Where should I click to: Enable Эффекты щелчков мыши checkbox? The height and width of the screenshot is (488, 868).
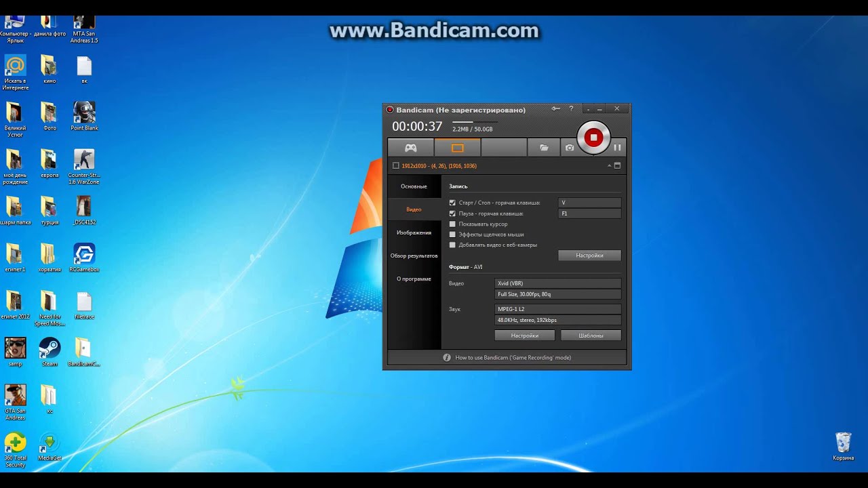tap(452, 235)
